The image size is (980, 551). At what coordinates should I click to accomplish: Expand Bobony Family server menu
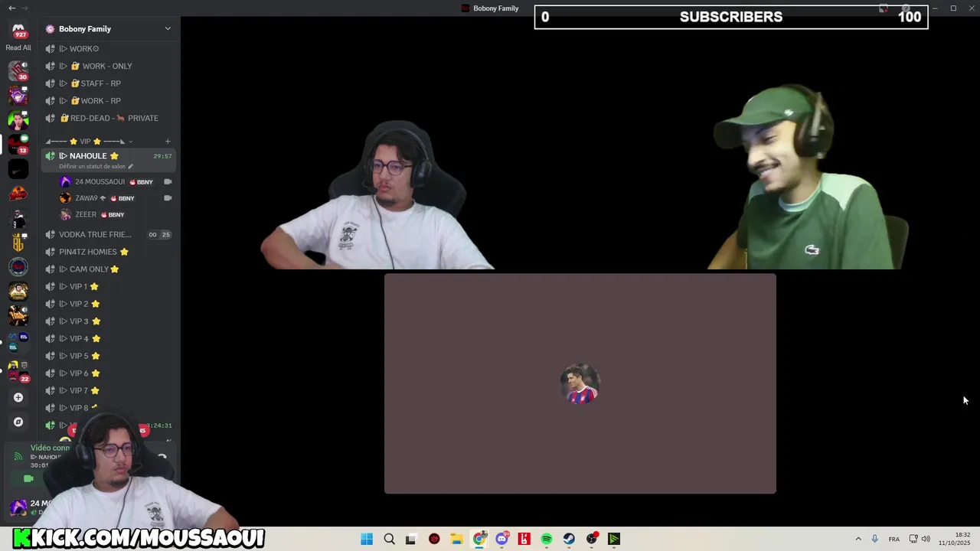(x=168, y=28)
